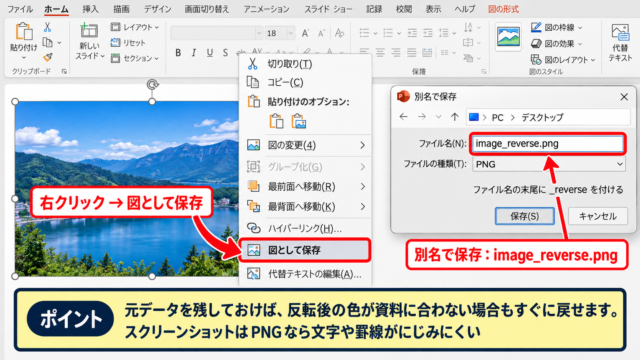Click デスクトップ in the path breadcrumb

point(542,118)
